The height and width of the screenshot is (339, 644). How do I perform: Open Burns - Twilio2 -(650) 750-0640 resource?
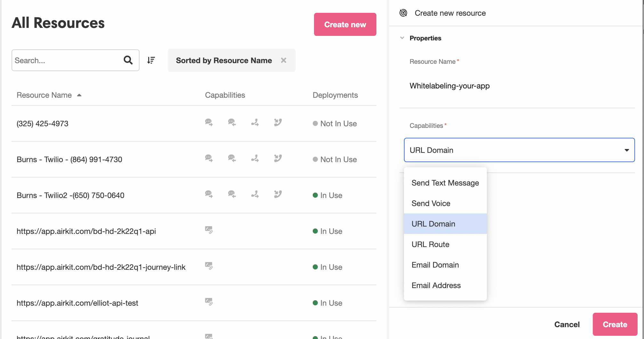click(x=194, y=195)
